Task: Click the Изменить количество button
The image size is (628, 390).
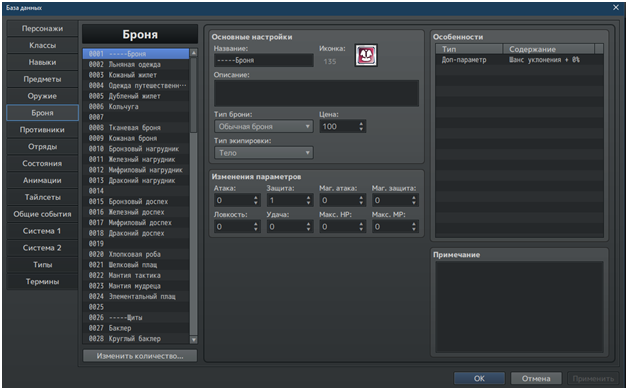Action: coord(140,356)
